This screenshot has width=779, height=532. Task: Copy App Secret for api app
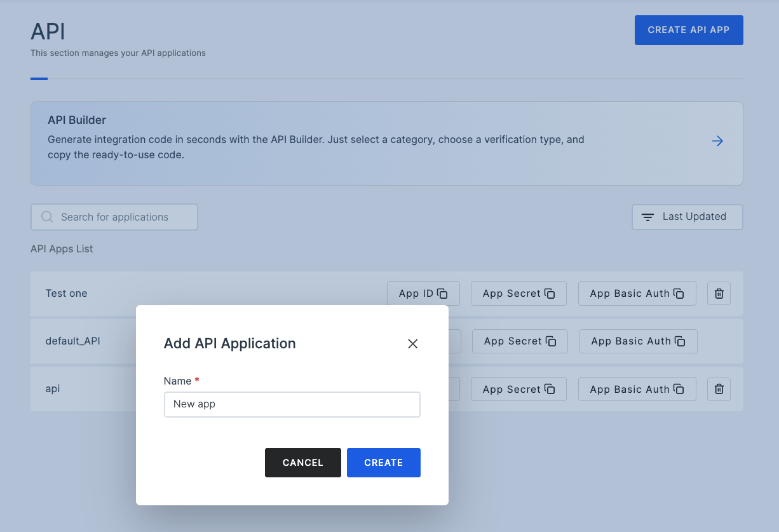[x=518, y=390]
